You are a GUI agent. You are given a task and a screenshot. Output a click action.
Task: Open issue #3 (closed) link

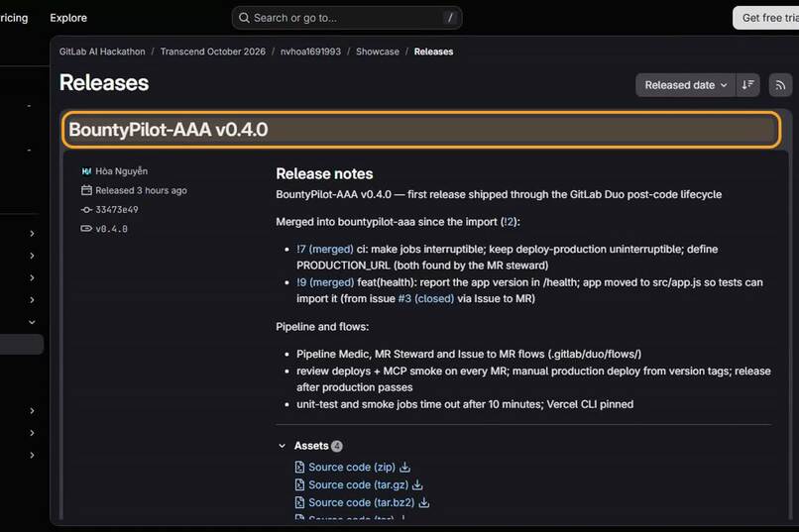tap(425, 298)
